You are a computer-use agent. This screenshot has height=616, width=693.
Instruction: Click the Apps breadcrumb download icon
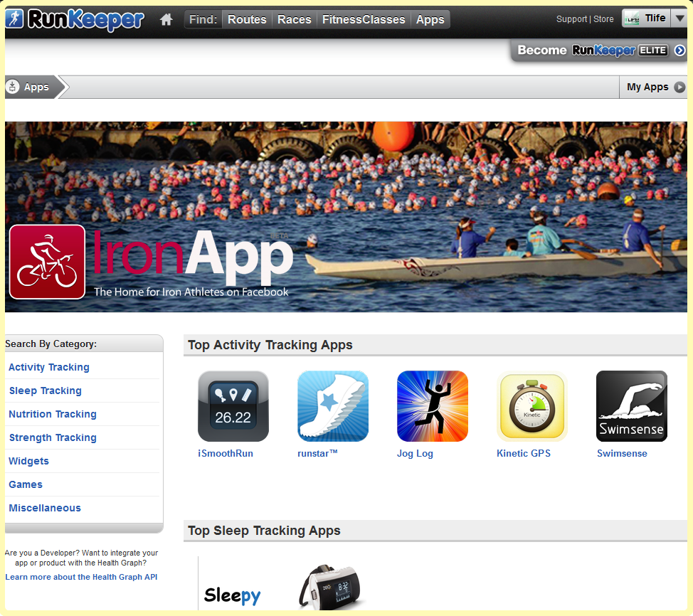click(13, 87)
